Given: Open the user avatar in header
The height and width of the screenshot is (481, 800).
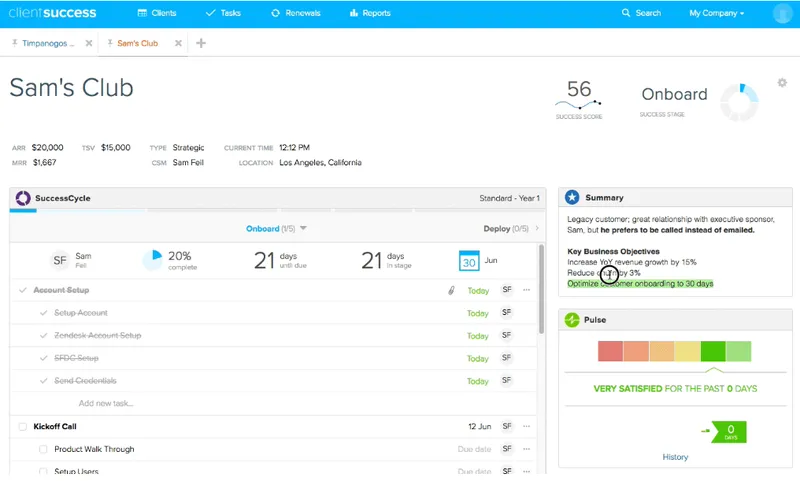Looking at the screenshot, I should click(x=782, y=13).
